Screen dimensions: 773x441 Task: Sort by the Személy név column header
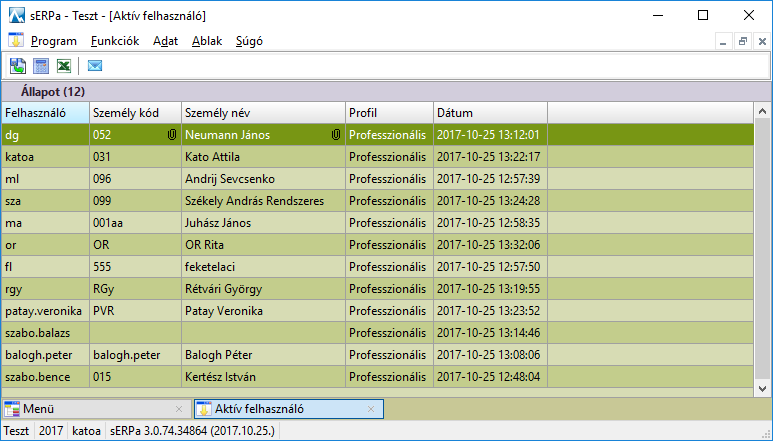[x=264, y=113]
